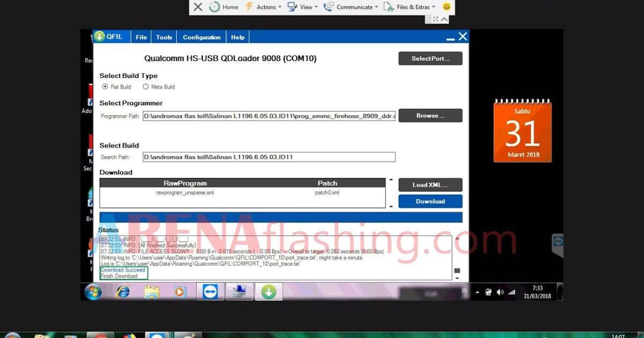644x338 pixels.
Task: Click the RawProgram column header
Action: 185,183
